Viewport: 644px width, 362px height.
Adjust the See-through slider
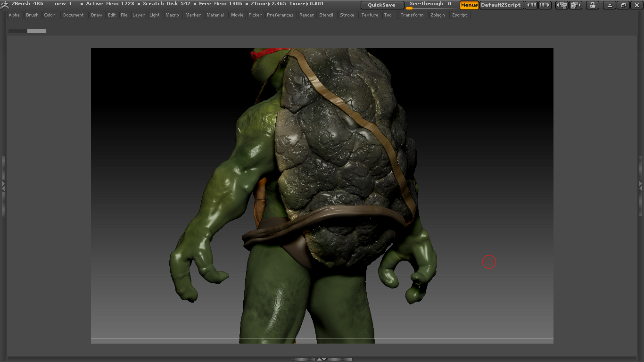tap(431, 5)
